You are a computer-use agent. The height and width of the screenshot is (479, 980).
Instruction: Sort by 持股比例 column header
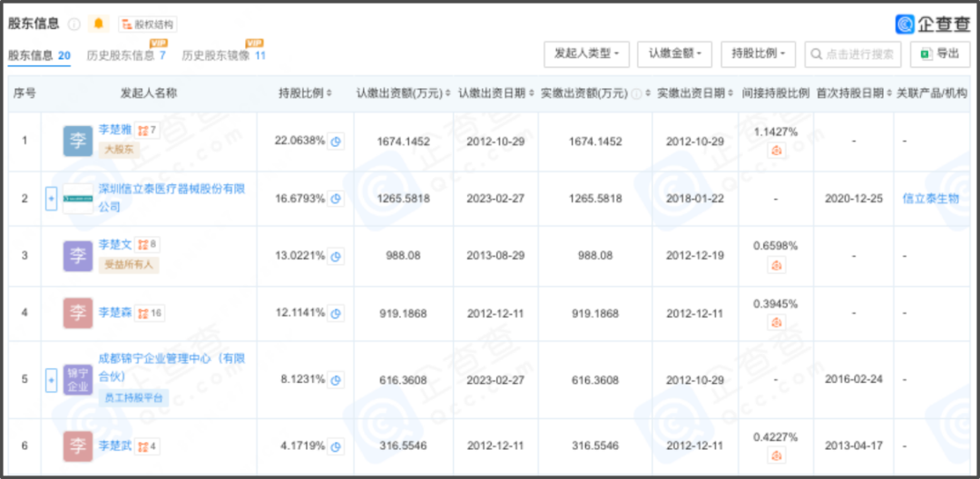click(x=305, y=93)
